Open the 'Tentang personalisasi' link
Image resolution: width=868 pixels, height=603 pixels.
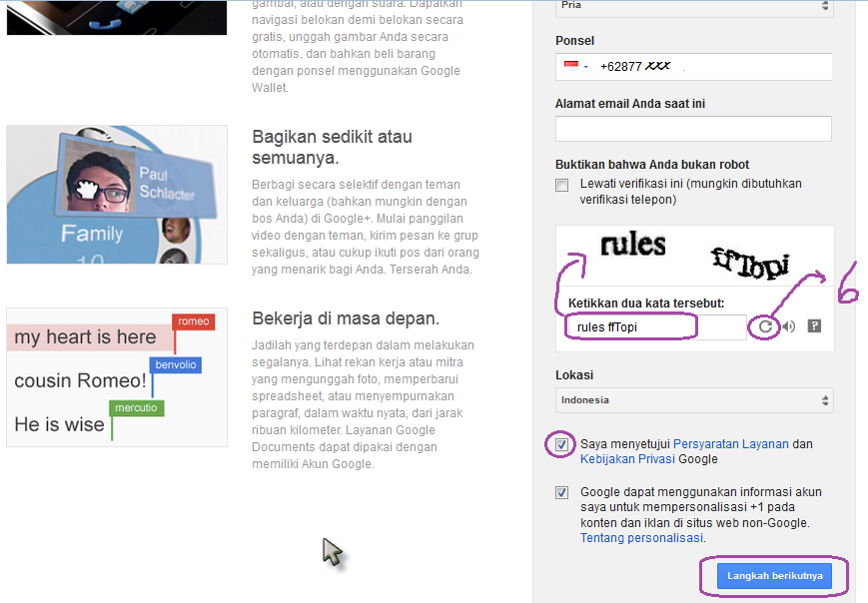coord(641,538)
